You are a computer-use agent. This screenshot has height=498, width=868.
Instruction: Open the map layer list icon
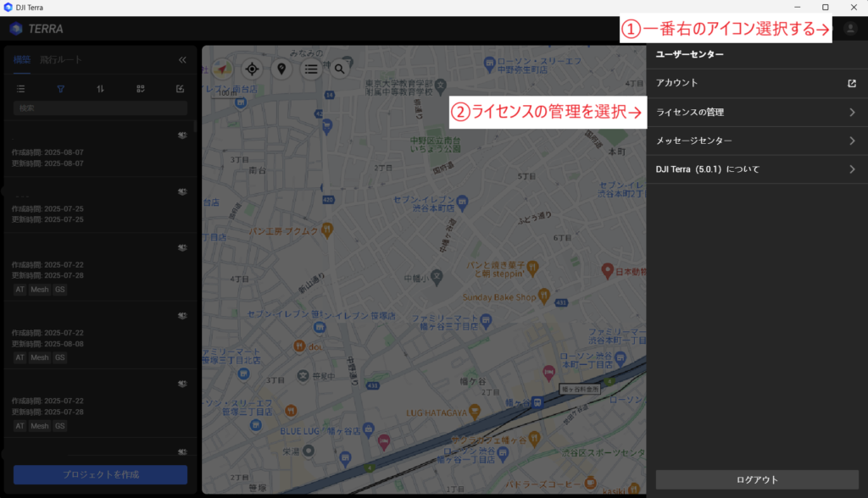(311, 69)
